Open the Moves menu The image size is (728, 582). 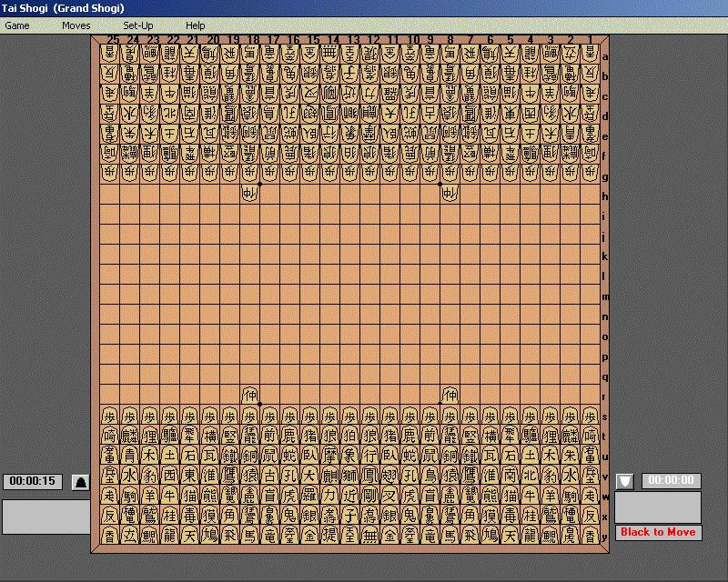76,25
